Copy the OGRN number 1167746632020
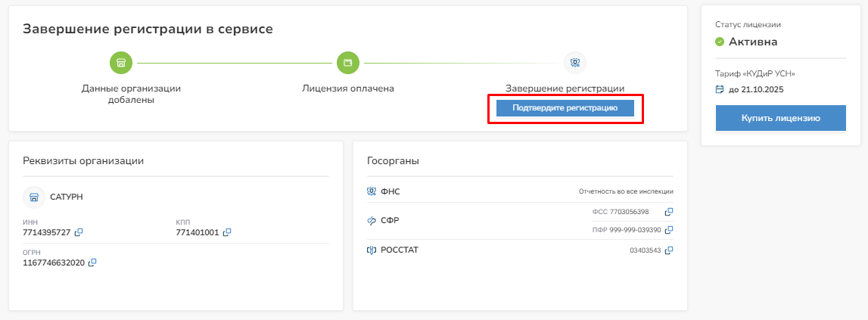This screenshot has height=320, width=868. [x=93, y=263]
